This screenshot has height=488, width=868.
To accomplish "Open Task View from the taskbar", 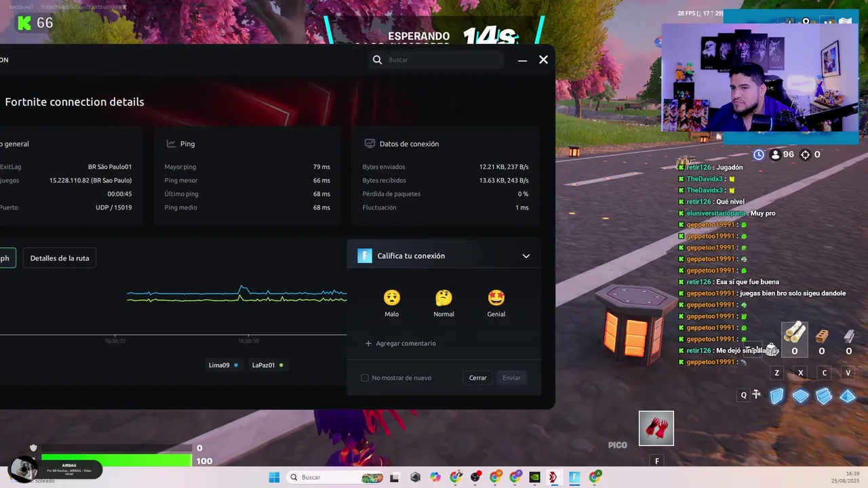I will point(395,477).
